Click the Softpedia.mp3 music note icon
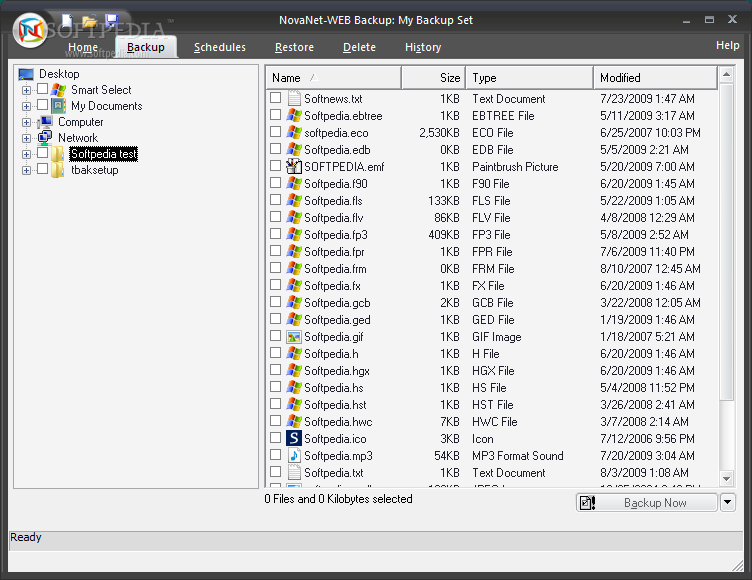The width and height of the screenshot is (752, 580). coord(294,455)
